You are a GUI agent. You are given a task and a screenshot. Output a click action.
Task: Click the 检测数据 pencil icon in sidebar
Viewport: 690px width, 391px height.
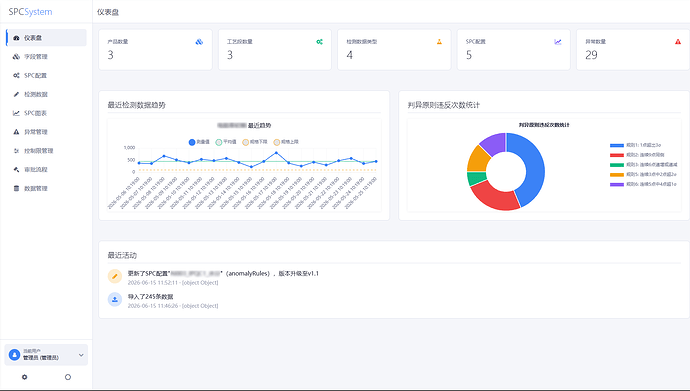[x=16, y=94]
